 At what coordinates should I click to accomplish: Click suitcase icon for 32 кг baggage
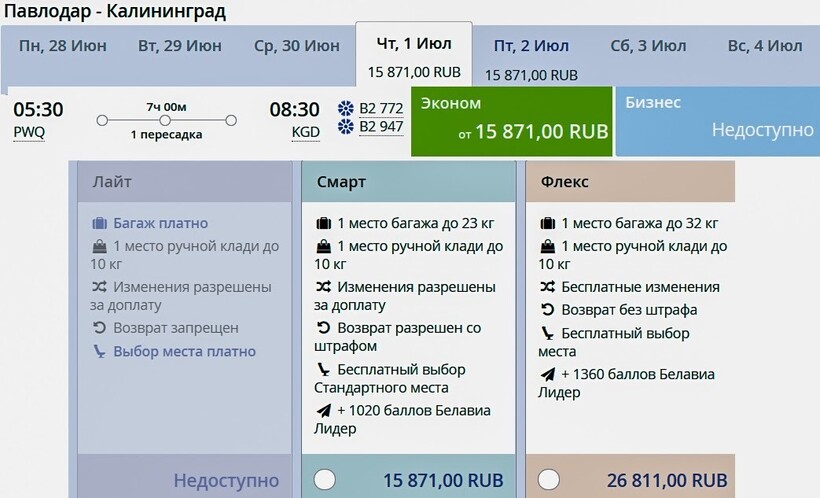pyautogui.click(x=548, y=224)
